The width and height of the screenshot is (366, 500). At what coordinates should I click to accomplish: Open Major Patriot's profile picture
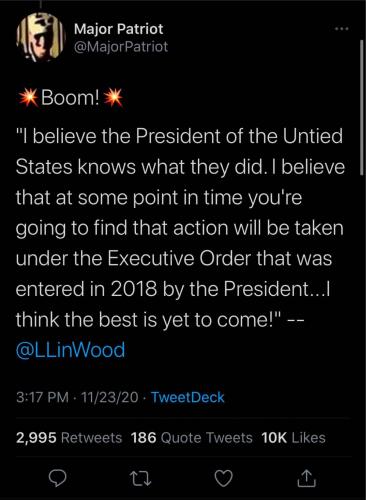40,37
